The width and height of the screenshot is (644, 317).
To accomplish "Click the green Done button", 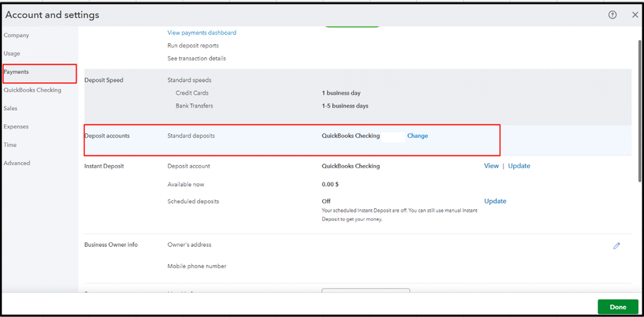I will coord(618,307).
